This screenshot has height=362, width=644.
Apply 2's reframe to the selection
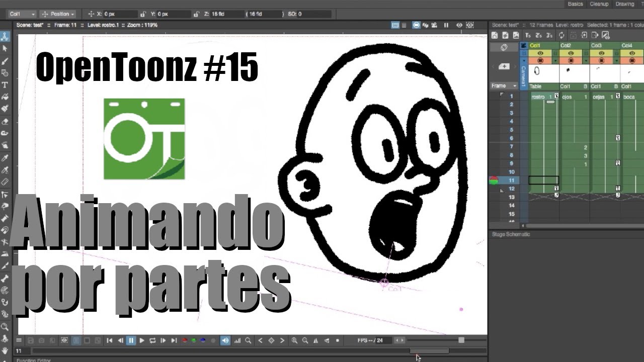pos(538,35)
